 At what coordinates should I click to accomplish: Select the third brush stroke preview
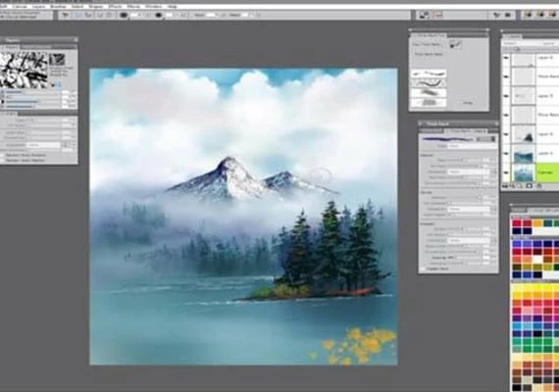[429, 93]
